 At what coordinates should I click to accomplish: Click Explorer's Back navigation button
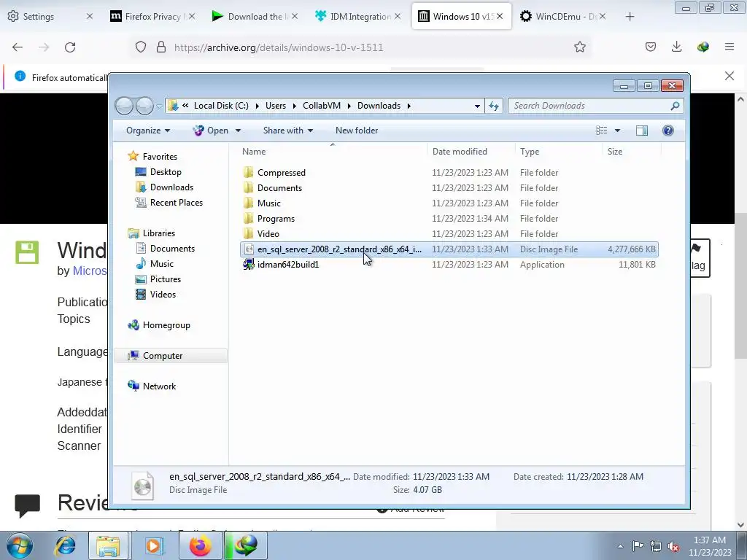pyautogui.click(x=124, y=106)
